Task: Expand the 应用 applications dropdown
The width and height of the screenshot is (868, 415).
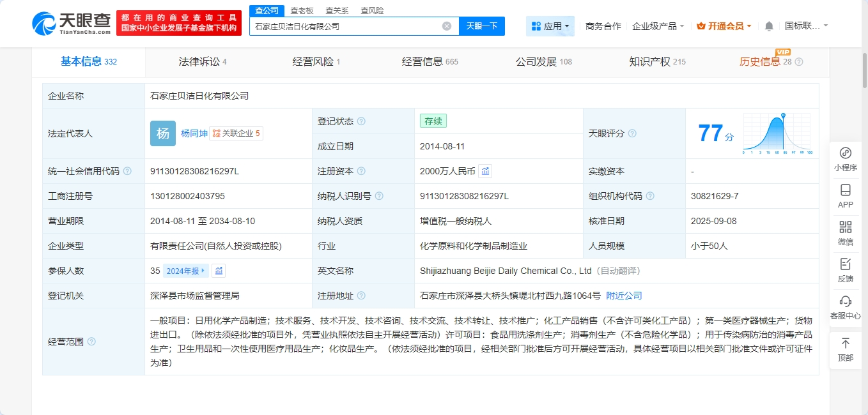Action: coord(550,26)
